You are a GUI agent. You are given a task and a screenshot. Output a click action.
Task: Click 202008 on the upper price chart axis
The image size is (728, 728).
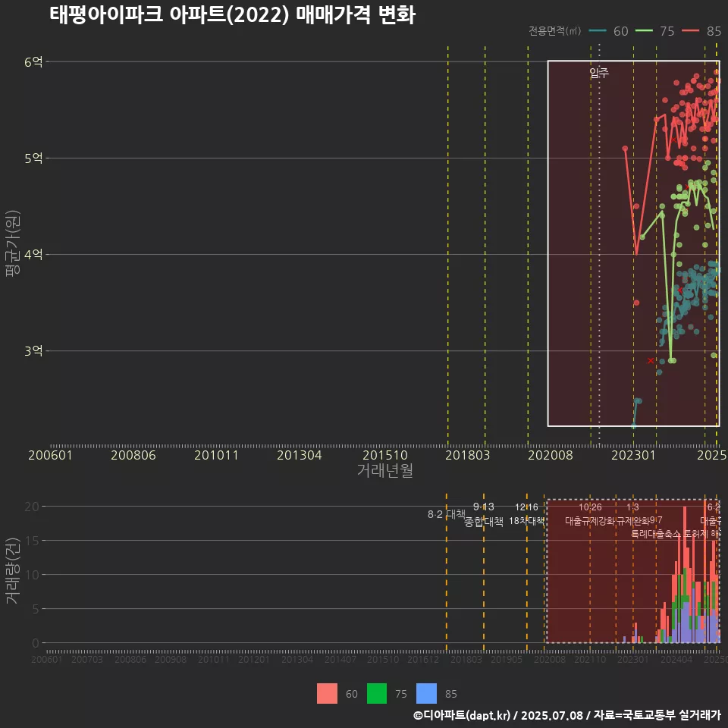551,455
